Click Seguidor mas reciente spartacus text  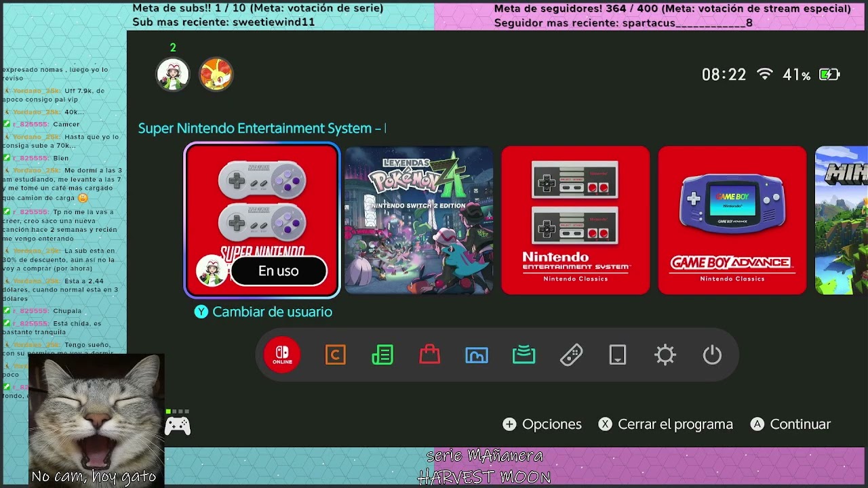click(x=623, y=22)
